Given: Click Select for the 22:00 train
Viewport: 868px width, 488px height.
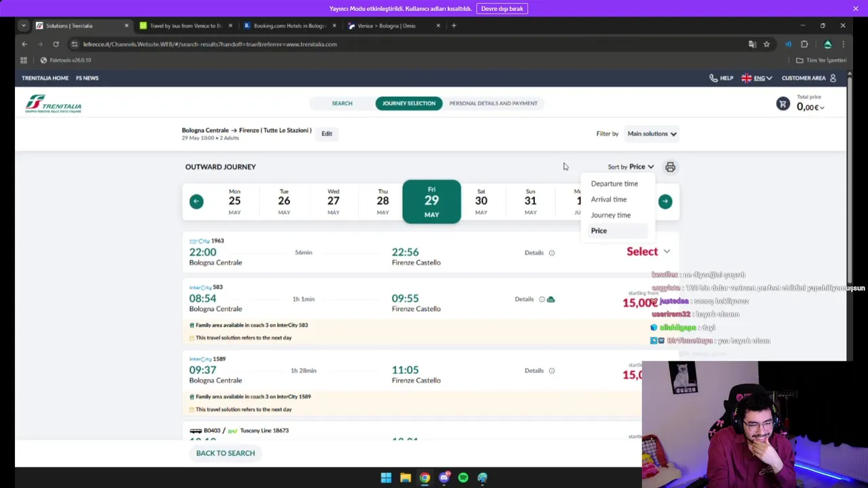Looking at the screenshot, I should click(642, 251).
